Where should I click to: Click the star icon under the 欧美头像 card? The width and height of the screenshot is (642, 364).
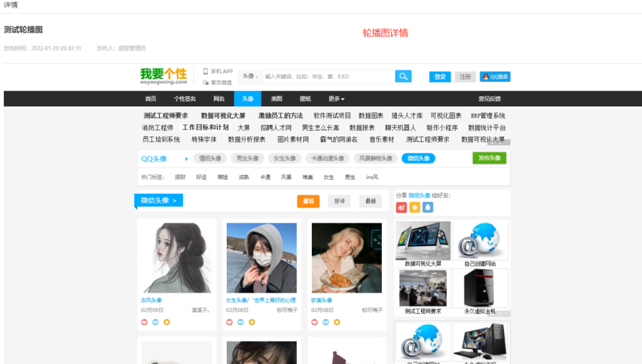337,322
